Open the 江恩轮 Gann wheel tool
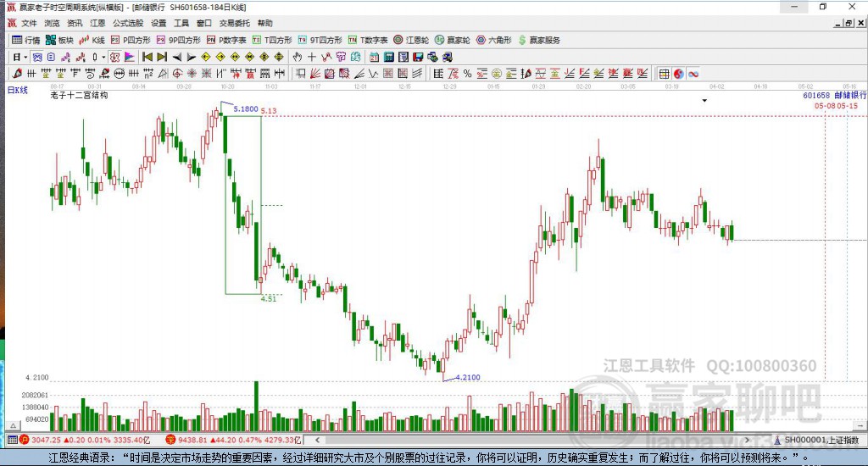This screenshot has width=868, height=466. click(411, 40)
